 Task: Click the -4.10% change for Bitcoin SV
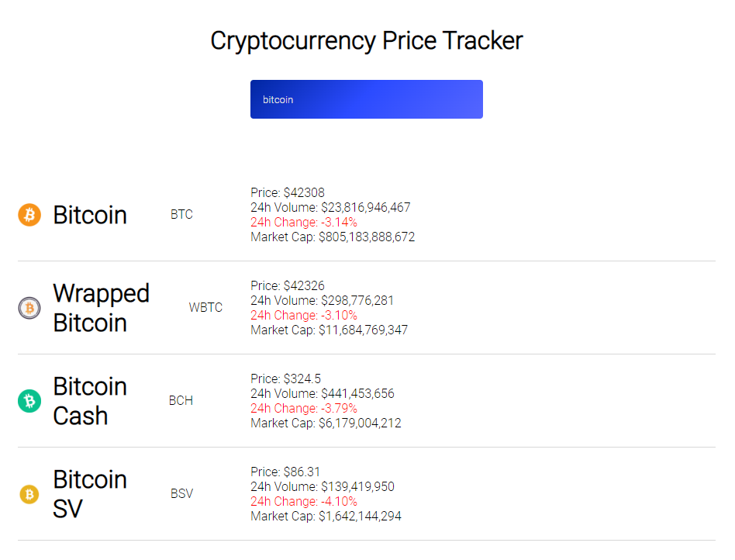[x=303, y=501]
